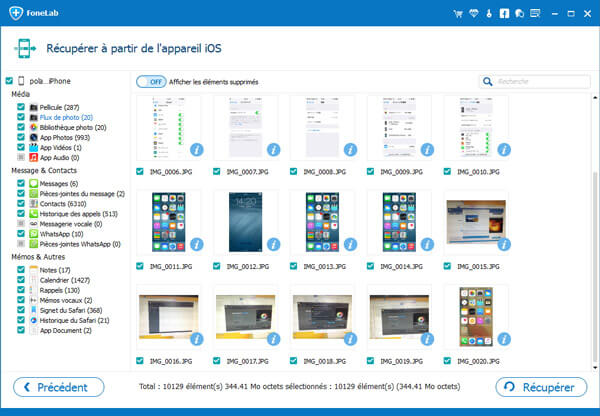The image size is (600, 416).
Task: Uncheck Bibliothèque photo (20) checkbox
Action: pos(21,127)
